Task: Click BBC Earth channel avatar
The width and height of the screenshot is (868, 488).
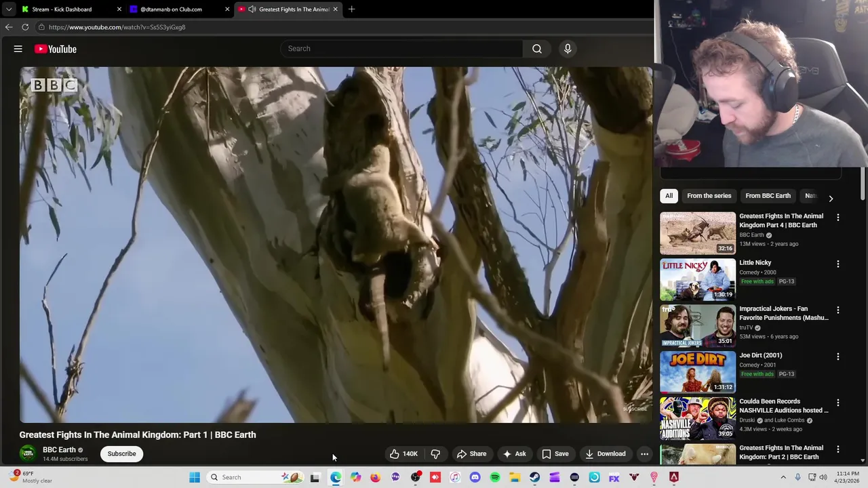Action: pos(28,453)
